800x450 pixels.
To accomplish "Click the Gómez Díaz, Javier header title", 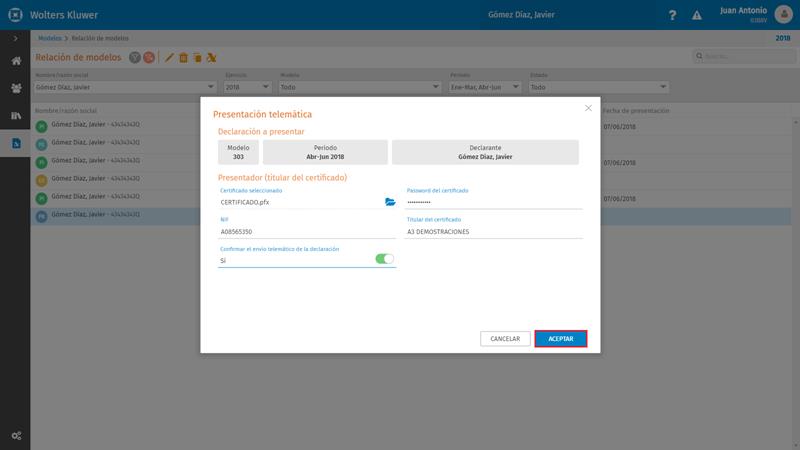I will tap(521, 15).
